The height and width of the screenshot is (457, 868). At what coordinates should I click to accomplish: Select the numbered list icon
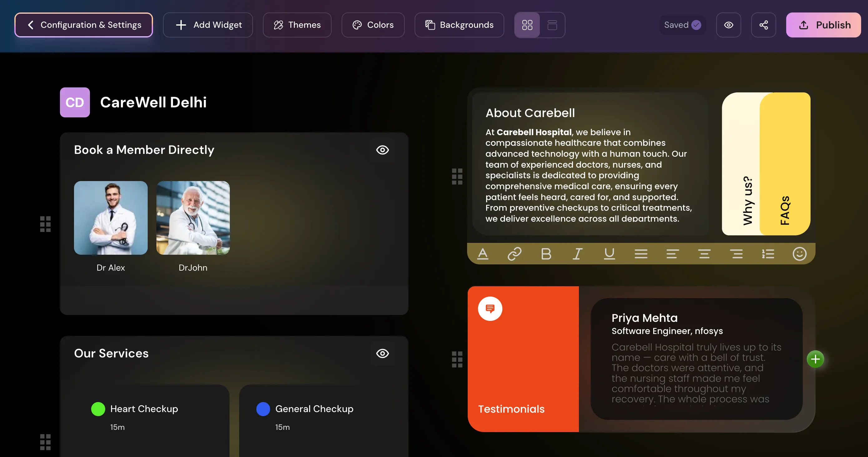pos(768,253)
